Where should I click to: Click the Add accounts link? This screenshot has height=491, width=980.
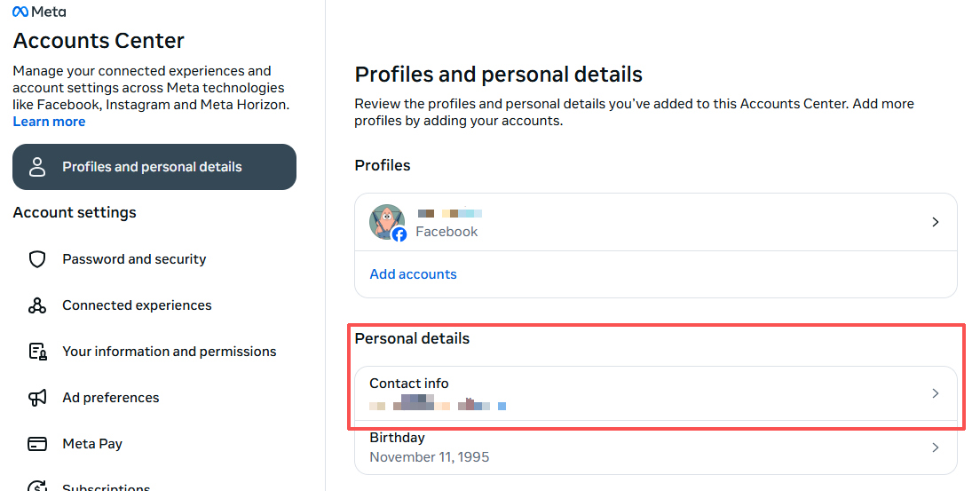click(x=413, y=274)
